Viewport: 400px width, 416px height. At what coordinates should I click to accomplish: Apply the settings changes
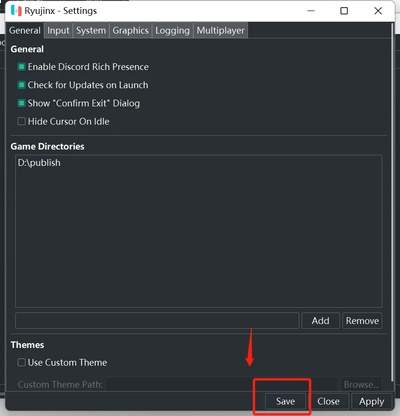pos(371,401)
